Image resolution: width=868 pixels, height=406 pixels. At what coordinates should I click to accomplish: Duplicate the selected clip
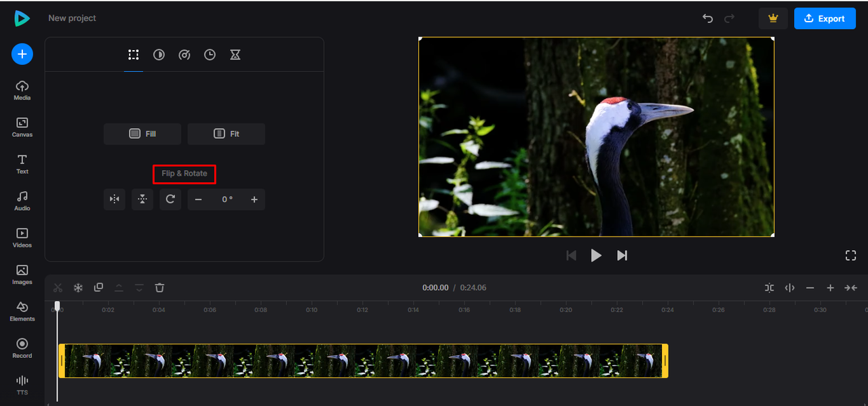coord(98,287)
